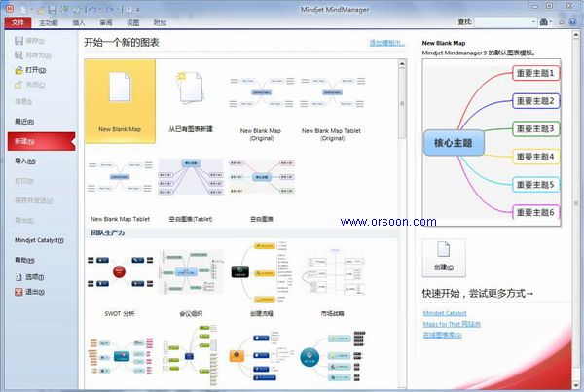Viewport: 584px width, 392px height.
Task: Click the Undo arrow in quick access toolbar
Action: click(x=92, y=10)
